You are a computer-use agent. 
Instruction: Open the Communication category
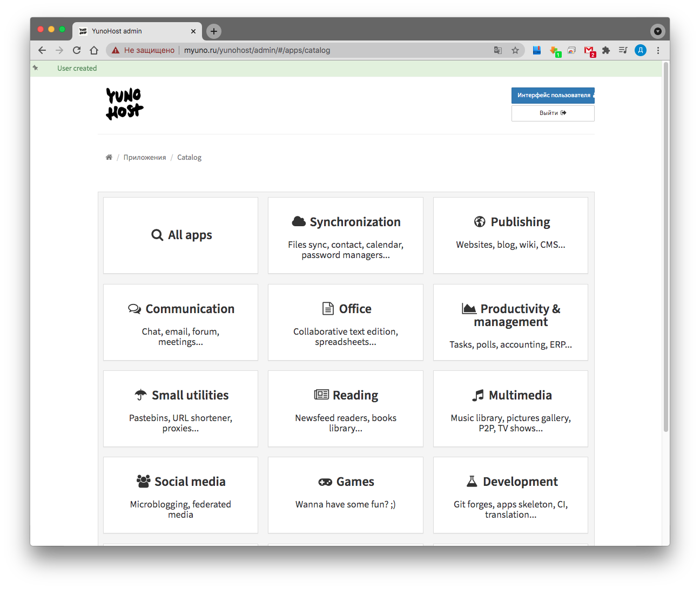pos(180,322)
